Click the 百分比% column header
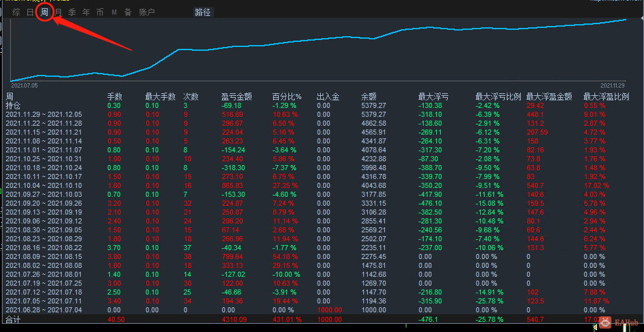The image size is (644, 332). click(x=286, y=97)
